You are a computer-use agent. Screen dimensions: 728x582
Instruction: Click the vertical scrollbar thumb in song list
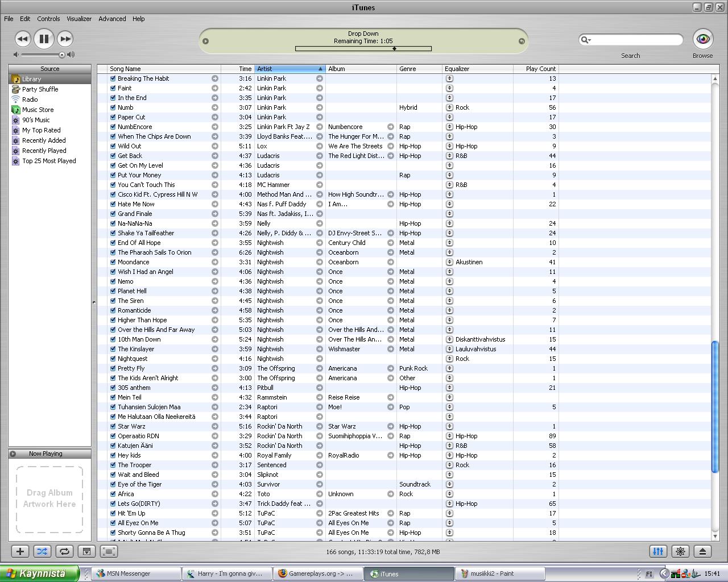click(715, 406)
